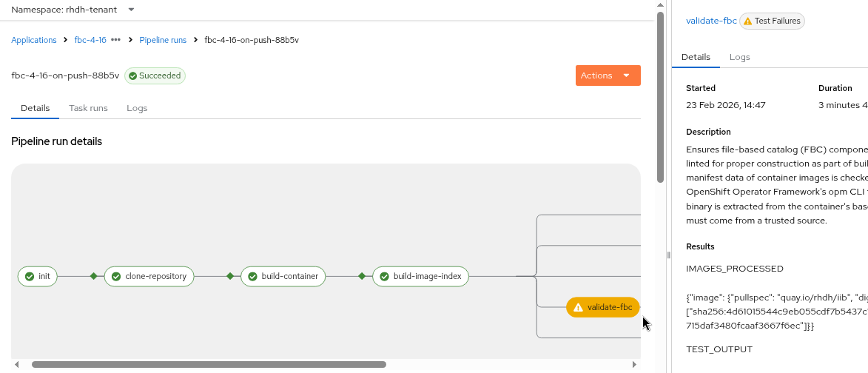Image resolution: width=868 pixels, height=373 pixels.
Task: Open the pipeline run Logs tab
Action: 137,108
